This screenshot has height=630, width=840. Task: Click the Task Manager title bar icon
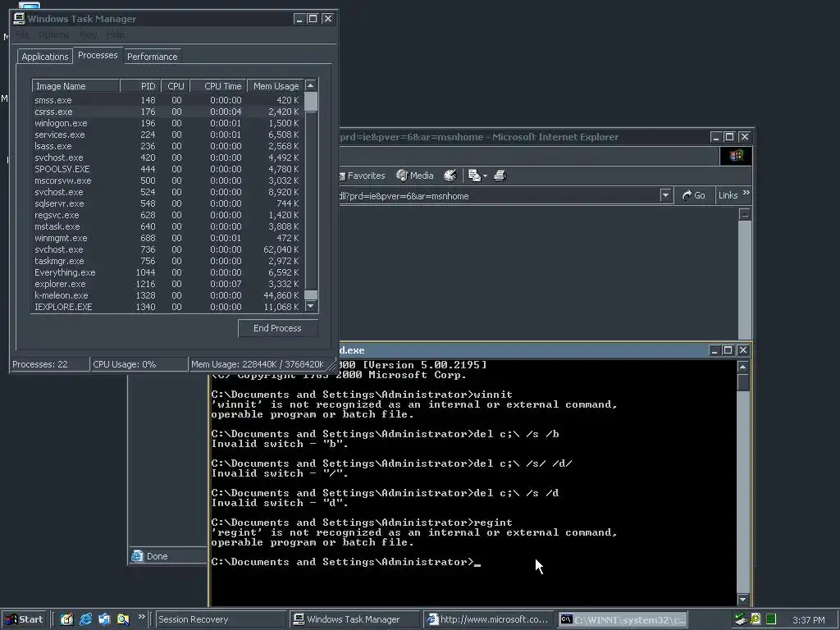click(20, 19)
